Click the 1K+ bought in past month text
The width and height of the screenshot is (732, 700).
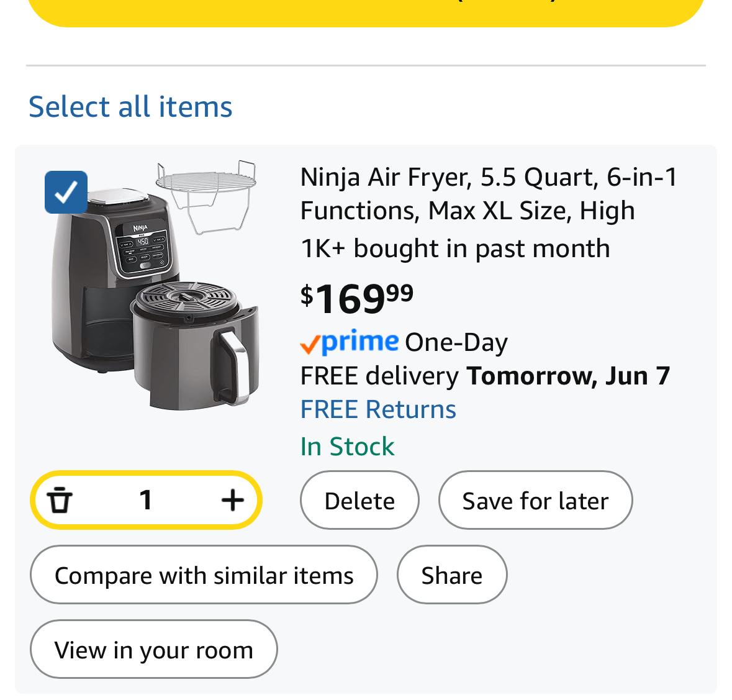point(454,248)
